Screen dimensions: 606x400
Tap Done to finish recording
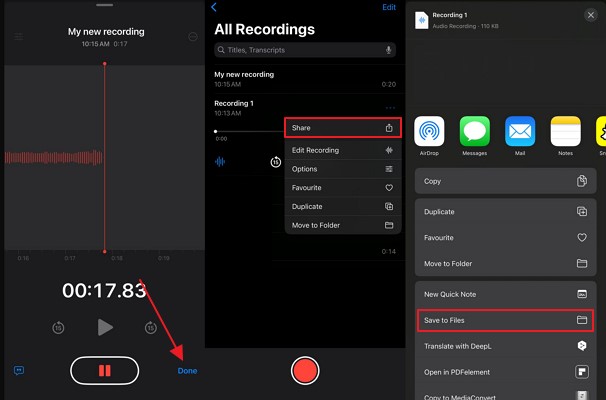[x=187, y=371]
